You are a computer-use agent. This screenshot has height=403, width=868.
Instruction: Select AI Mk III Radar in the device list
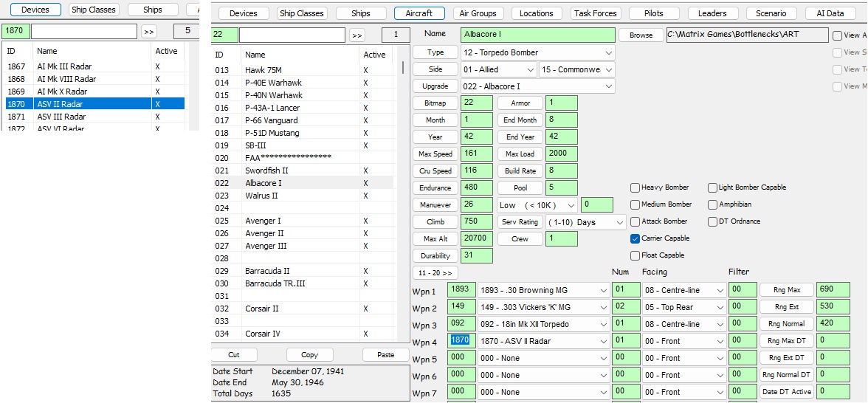(95, 66)
